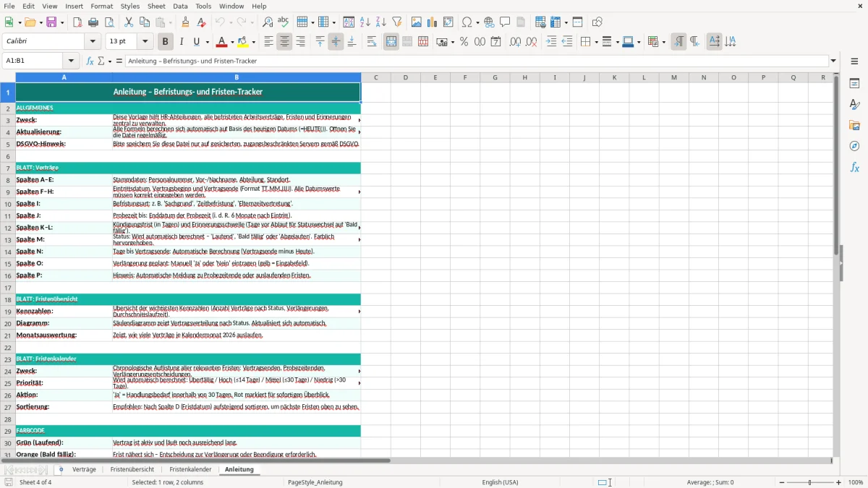The image size is (868, 488).
Task: Format as date
Action: [495, 42]
